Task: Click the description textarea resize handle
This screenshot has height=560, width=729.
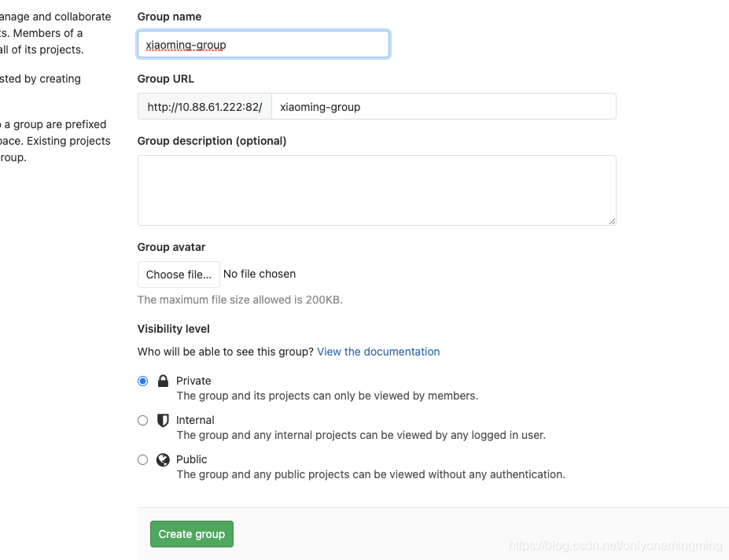Action: (x=613, y=221)
